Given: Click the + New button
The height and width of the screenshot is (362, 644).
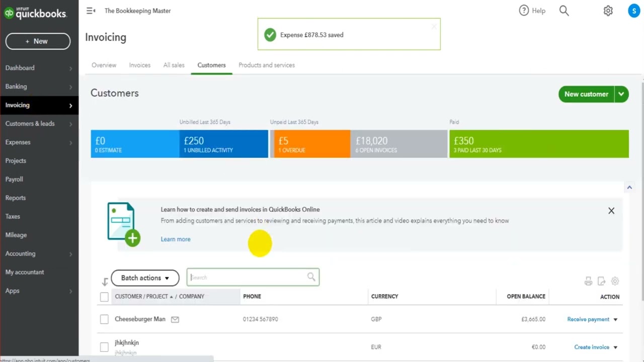Looking at the screenshot, I should coord(38,41).
